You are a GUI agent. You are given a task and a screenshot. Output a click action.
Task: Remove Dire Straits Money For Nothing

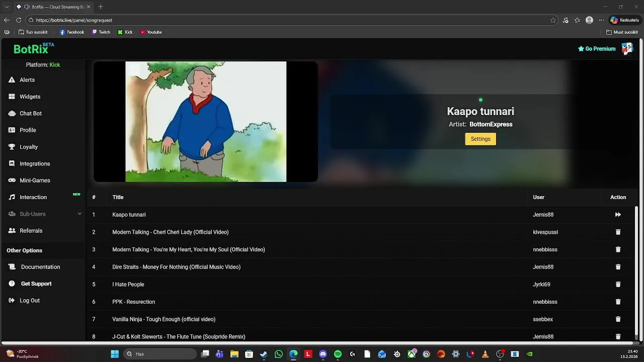(618, 267)
